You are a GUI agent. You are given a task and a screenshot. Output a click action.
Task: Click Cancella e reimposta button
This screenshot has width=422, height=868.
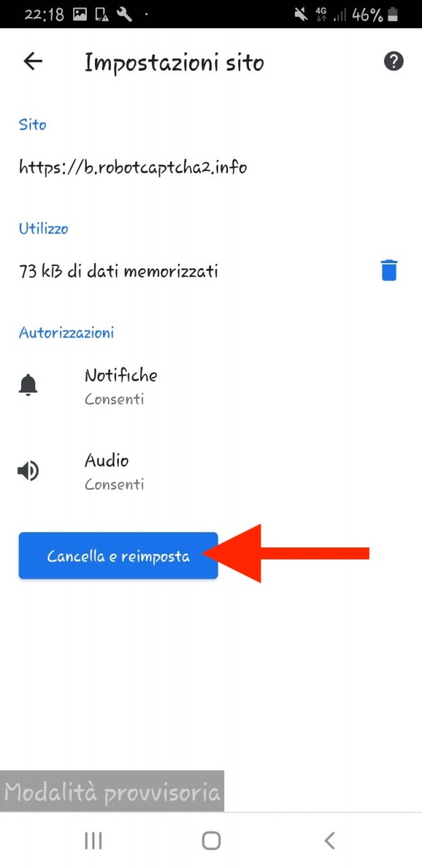coord(118,556)
